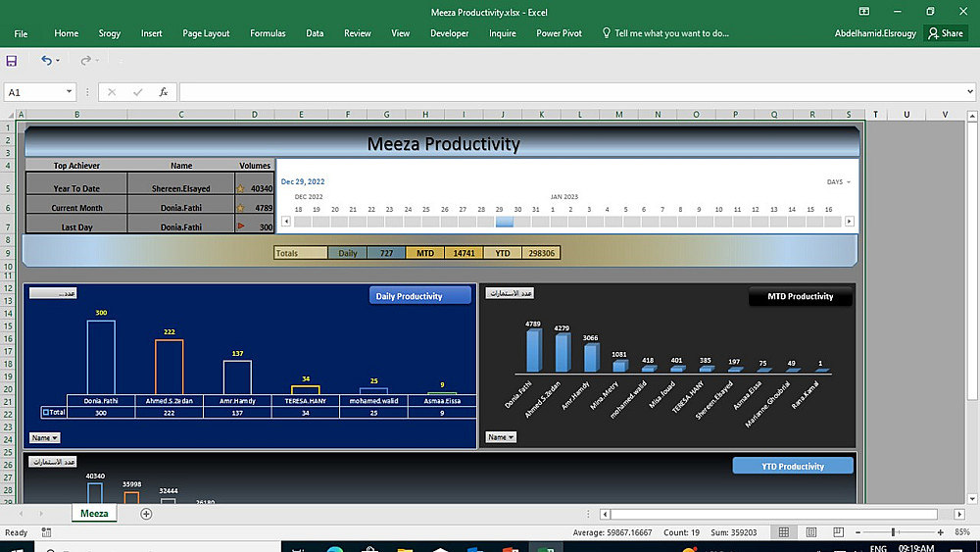
Task: Zoom in with the plus icon
Action: pos(941,532)
